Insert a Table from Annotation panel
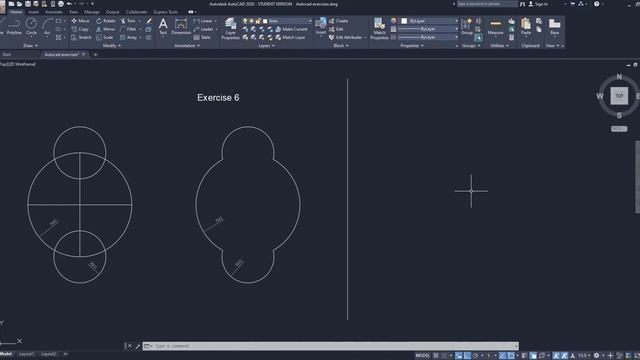Viewport: 640px width, 360px height. (202, 37)
